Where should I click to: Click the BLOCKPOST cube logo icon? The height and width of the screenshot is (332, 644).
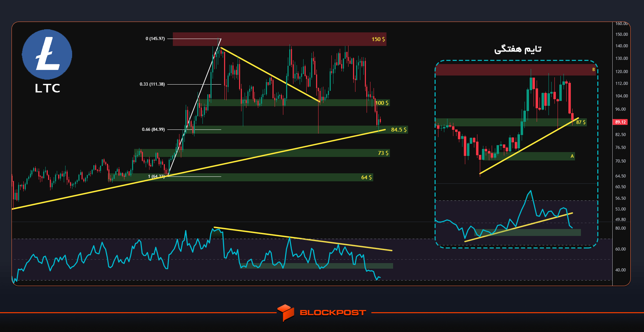point(286,313)
